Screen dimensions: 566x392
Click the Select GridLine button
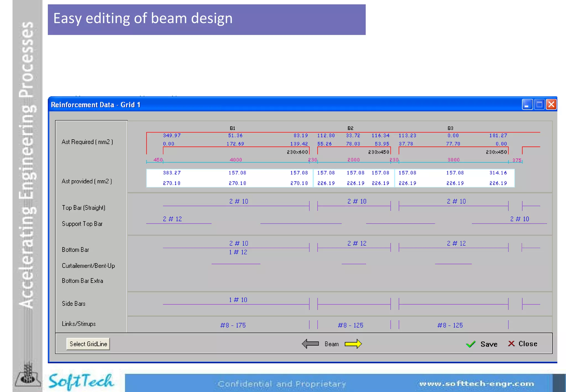point(88,344)
